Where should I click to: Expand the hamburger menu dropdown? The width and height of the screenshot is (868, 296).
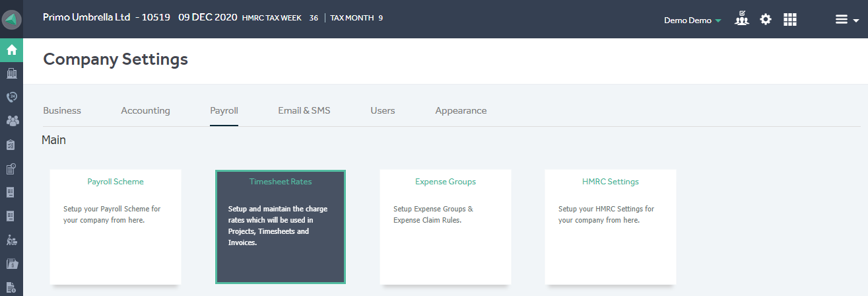click(x=847, y=20)
